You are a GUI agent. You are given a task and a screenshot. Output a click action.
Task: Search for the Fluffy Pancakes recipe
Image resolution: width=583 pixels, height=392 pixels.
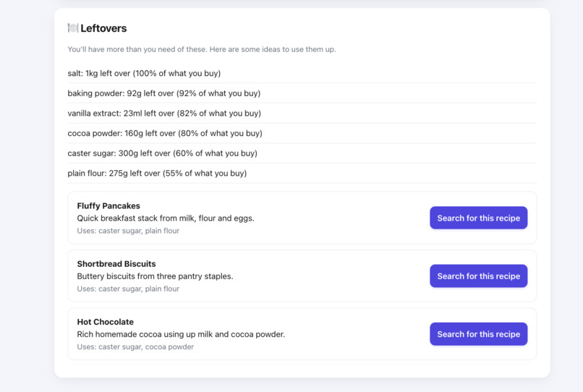tap(479, 218)
